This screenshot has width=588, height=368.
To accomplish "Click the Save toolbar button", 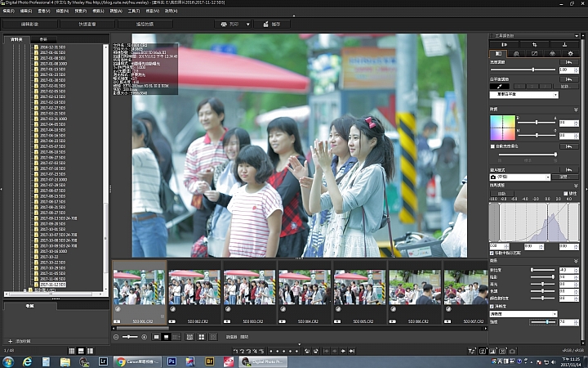I will [272, 25].
